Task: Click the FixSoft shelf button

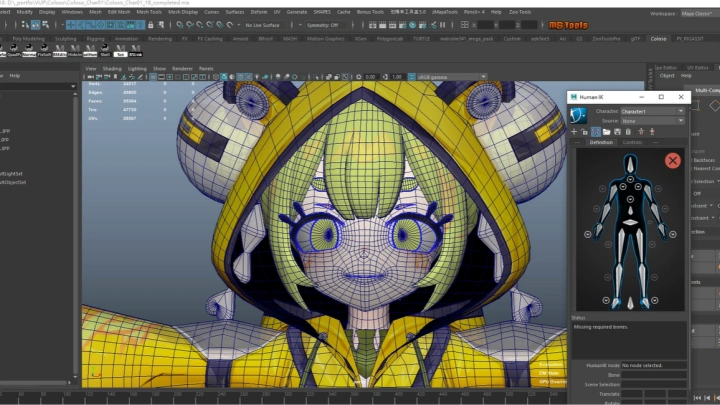Action: click(x=44, y=50)
